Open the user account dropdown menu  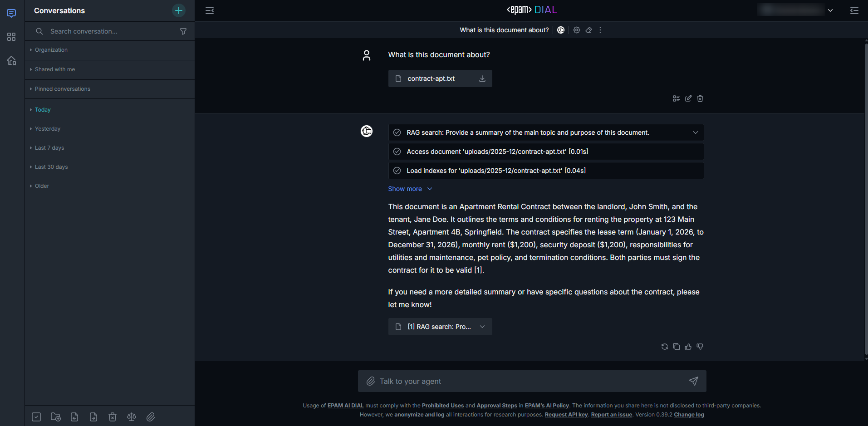[830, 10]
